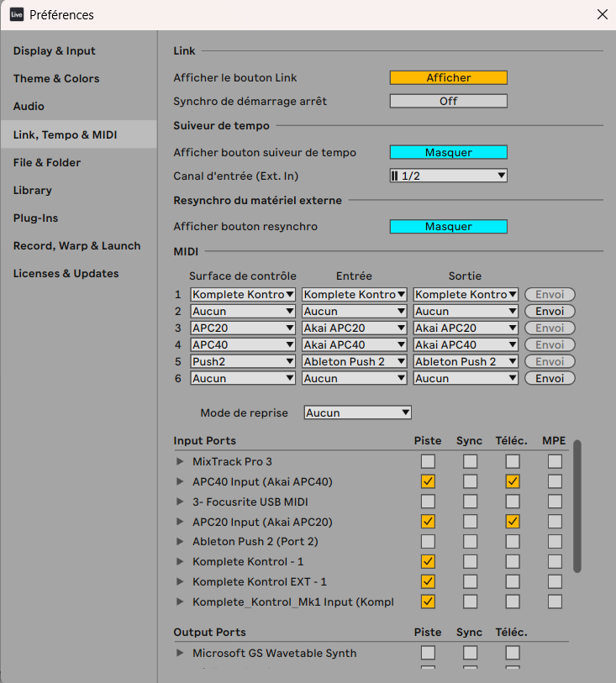Expand the MixTrack Pro 3 input port
This screenshot has width=616, height=683.
(x=180, y=461)
